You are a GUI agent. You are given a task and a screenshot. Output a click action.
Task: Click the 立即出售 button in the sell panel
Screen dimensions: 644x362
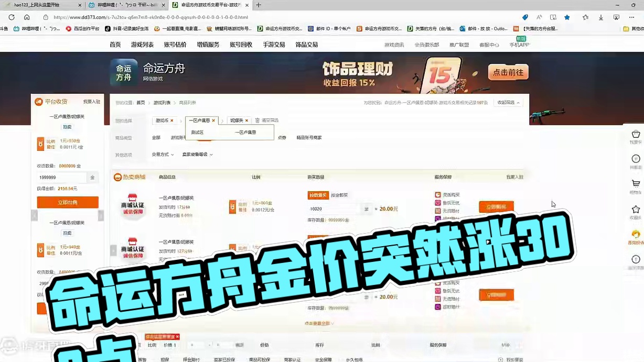pyautogui.click(x=67, y=202)
